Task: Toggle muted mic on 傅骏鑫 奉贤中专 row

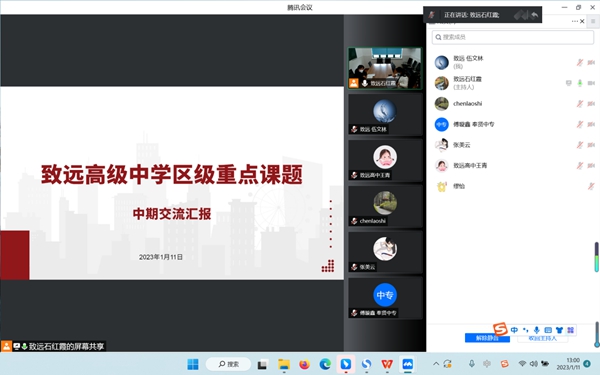Action: (x=580, y=124)
